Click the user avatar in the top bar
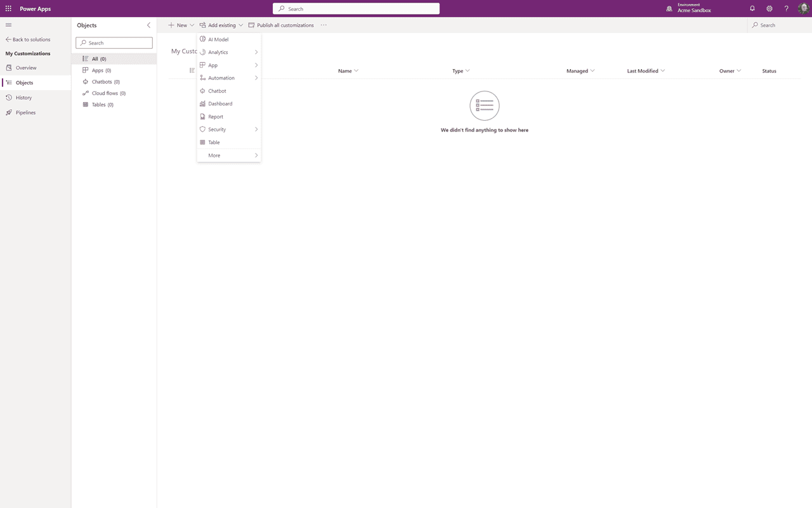Image resolution: width=812 pixels, height=508 pixels. [803, 8]
